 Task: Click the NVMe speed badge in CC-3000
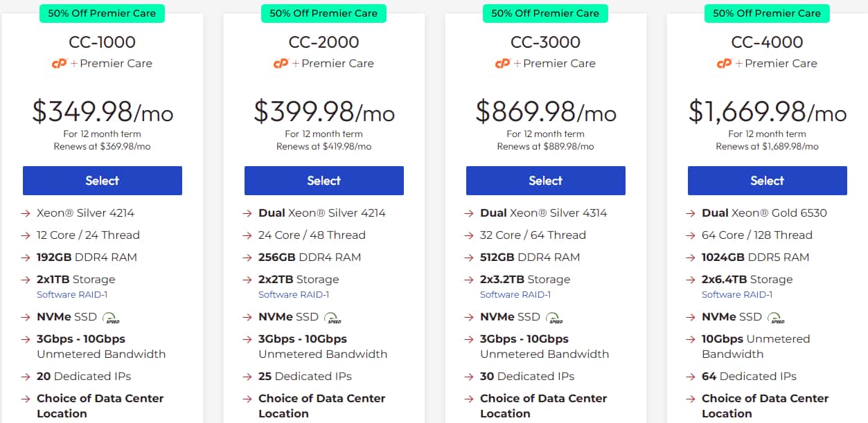click(x=554, y=318)
